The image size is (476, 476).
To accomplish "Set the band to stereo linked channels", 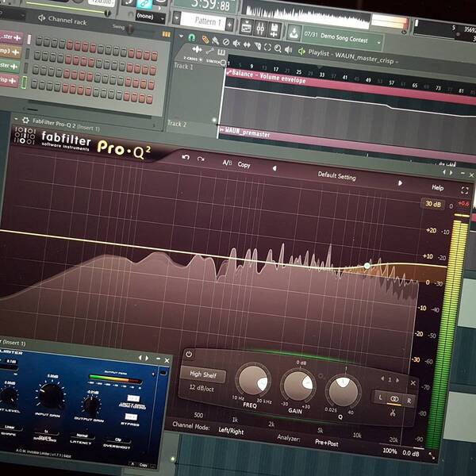I will coord(394,399).
